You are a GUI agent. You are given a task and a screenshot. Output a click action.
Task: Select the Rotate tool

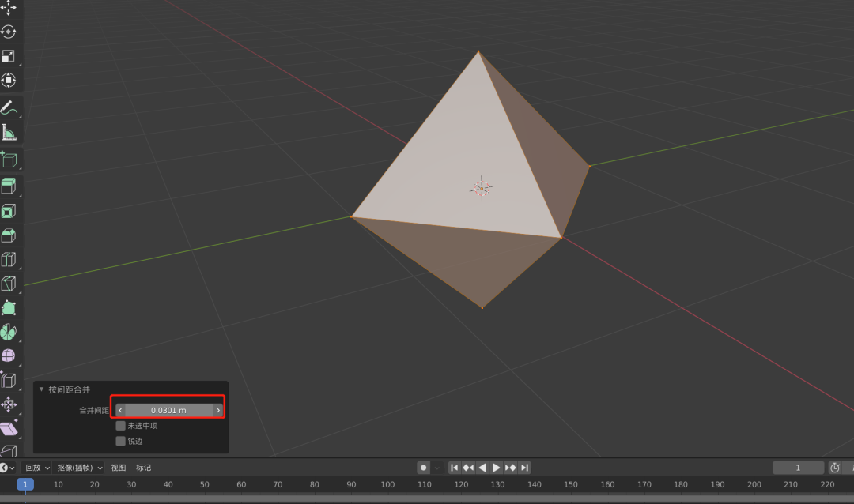(x=8, y=32)
